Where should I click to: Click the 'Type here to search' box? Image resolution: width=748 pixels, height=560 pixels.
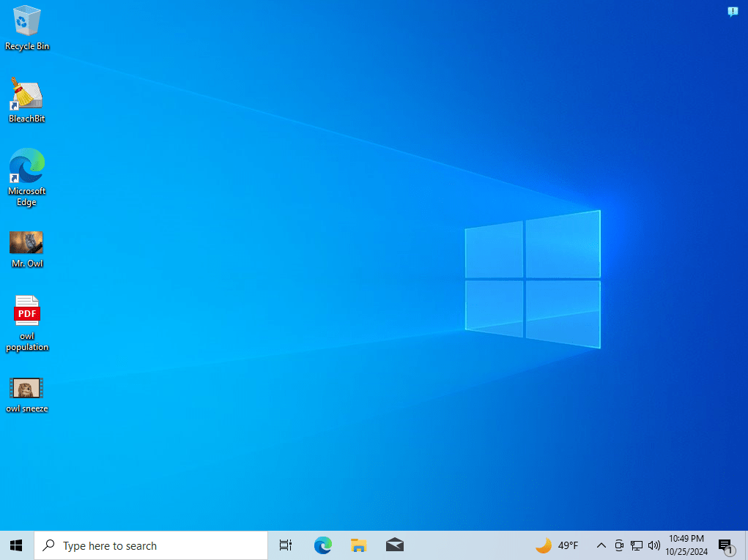(151, 545)
